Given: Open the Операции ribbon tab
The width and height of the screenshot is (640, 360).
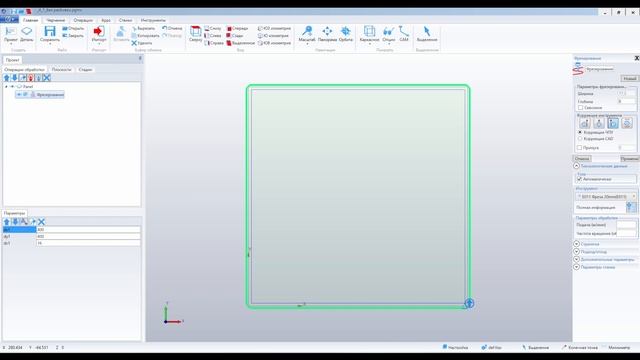Looking at the screenshot, I should click(x=83, y=20).
